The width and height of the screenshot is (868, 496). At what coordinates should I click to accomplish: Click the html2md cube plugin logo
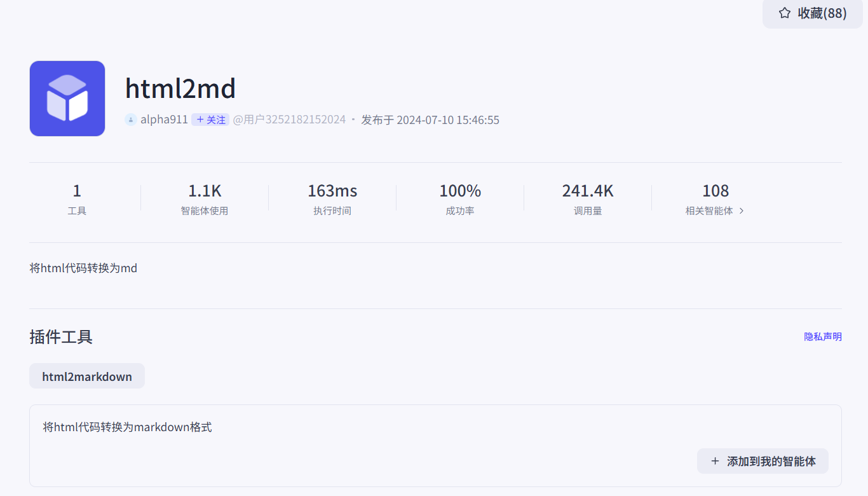point(67,99)
